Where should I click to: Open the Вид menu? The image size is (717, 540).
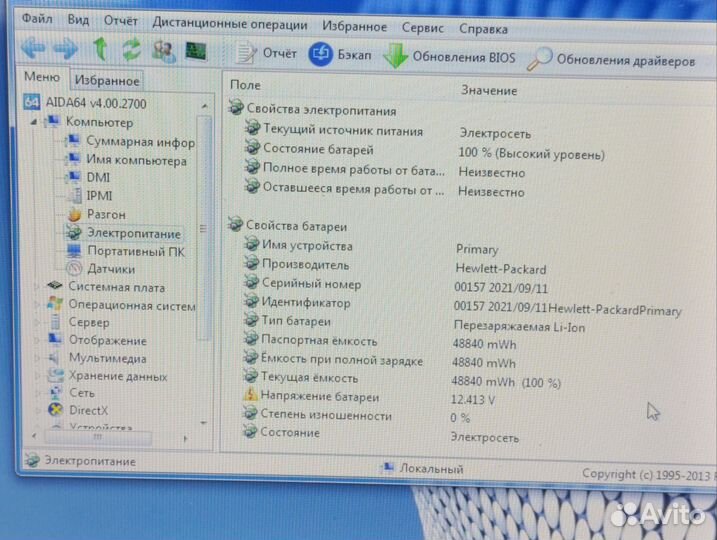(78, 20)
